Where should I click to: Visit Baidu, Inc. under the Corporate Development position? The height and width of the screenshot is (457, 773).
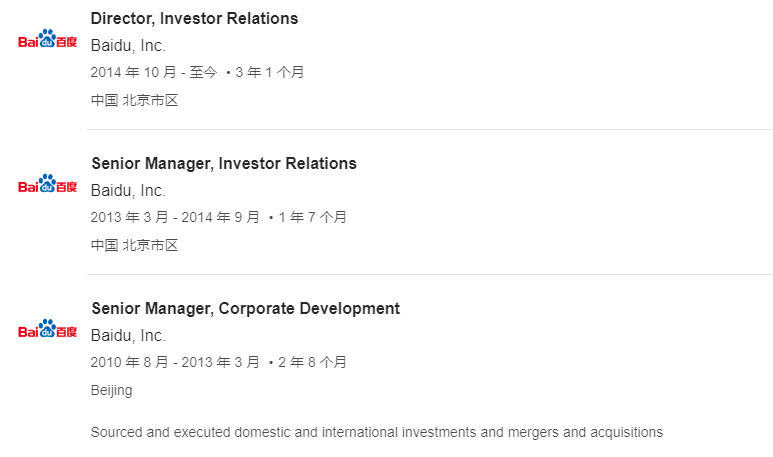tap(128, 335)
